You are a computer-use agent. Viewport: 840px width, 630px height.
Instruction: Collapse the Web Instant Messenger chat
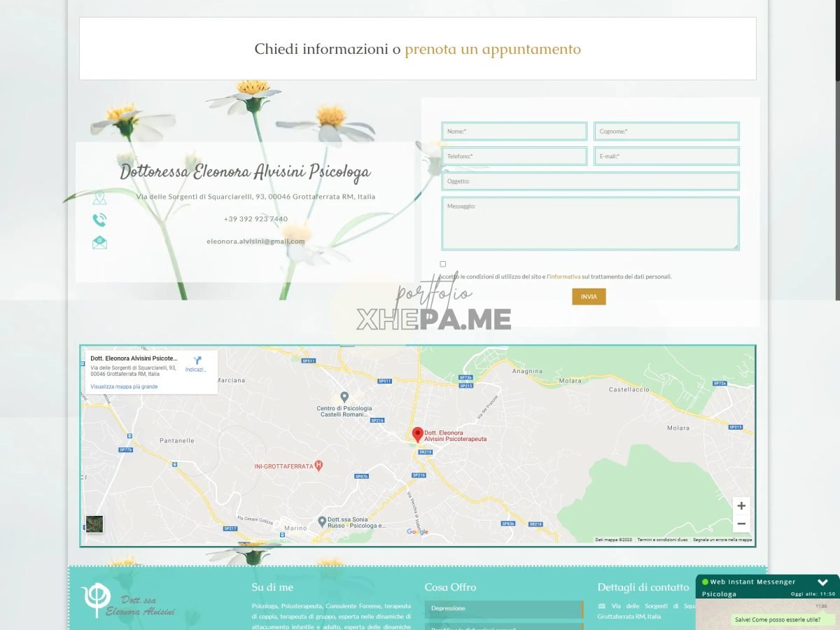click(x=823, y=582)
